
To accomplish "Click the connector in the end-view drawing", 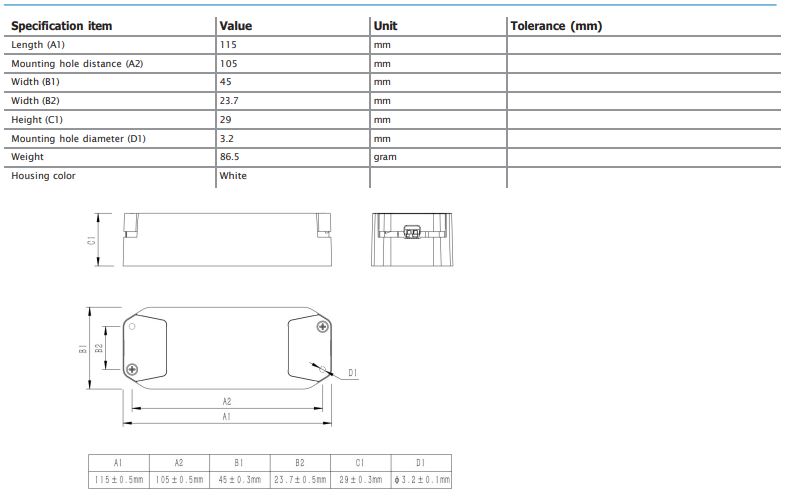I will (x=412, y=232).
